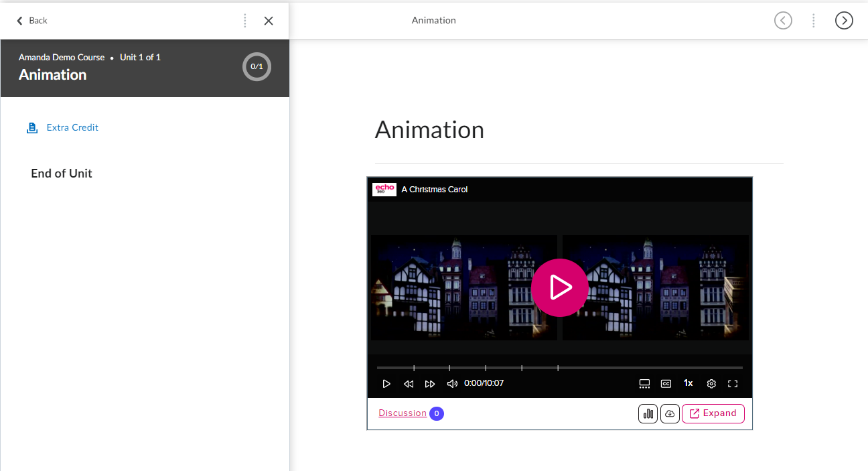Click the A Christmas Carol title
The height and width of the screenshot is (471, 868).
435,190
